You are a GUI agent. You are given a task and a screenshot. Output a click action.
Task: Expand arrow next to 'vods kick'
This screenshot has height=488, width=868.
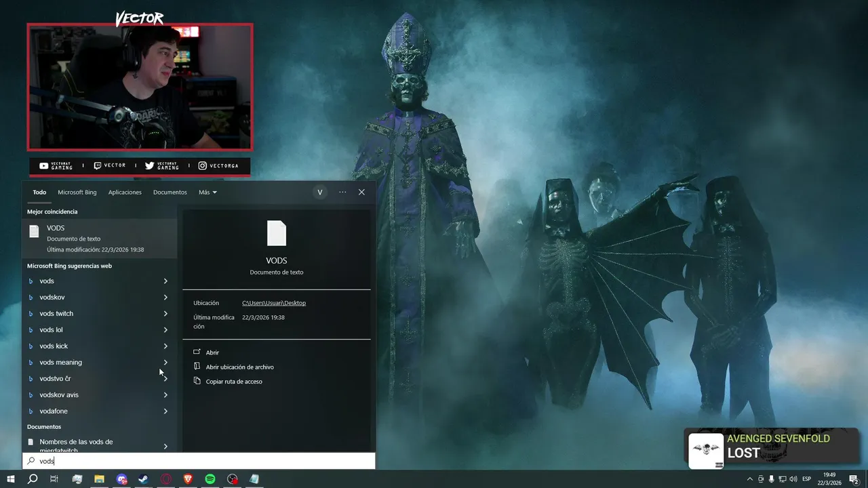coord(165,346)
